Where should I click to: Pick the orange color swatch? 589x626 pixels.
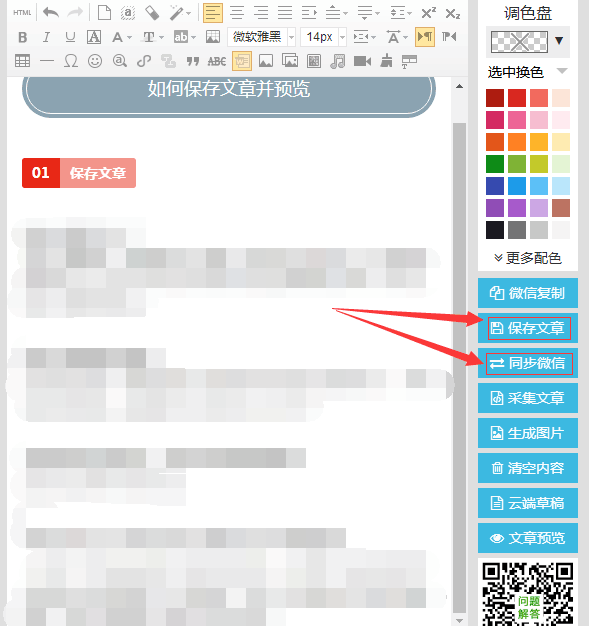click(517, 142)
